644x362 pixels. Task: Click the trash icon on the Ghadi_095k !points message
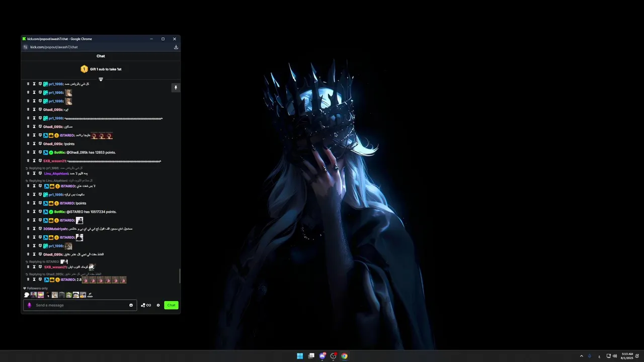pos(28,144)
